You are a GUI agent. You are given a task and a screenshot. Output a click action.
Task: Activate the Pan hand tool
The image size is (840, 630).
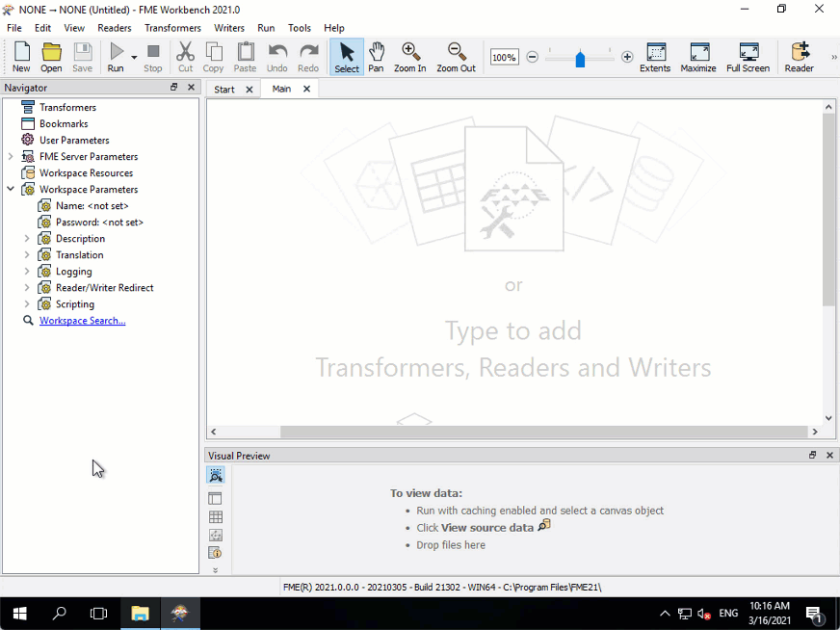click(x=376, y=57)
